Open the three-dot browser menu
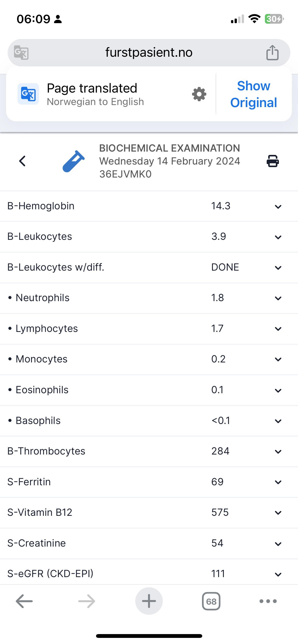This screenshot has width=298, height=644. pos(268,601)
